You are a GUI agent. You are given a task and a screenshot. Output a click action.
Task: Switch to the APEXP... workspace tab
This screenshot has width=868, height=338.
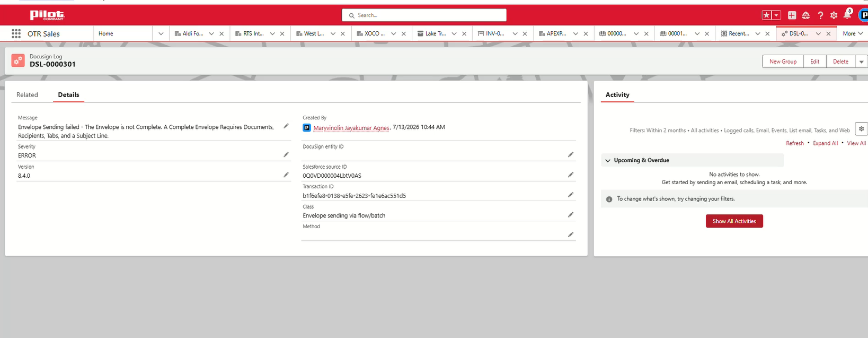coord(552,33)
